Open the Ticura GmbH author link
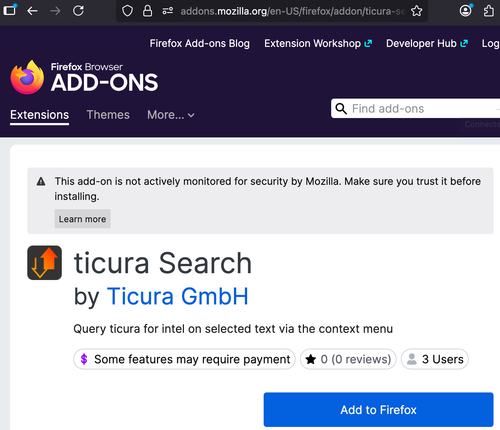 [x=178, y=296]
